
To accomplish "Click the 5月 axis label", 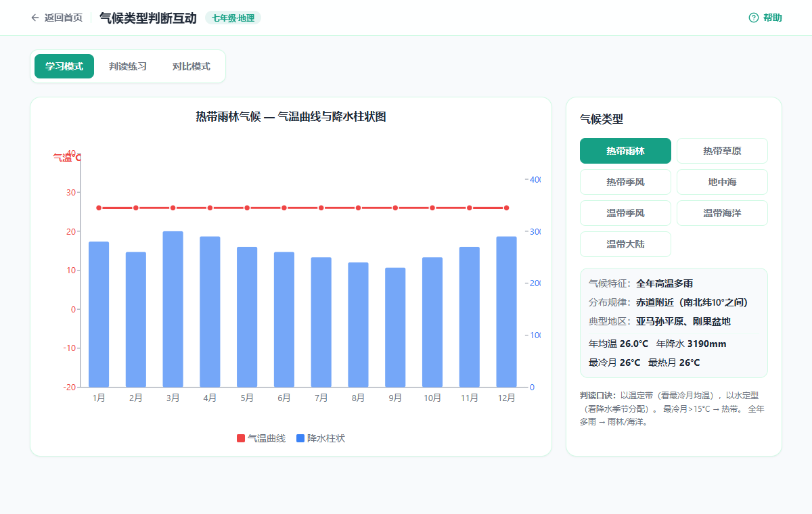I will pos(247,398).
